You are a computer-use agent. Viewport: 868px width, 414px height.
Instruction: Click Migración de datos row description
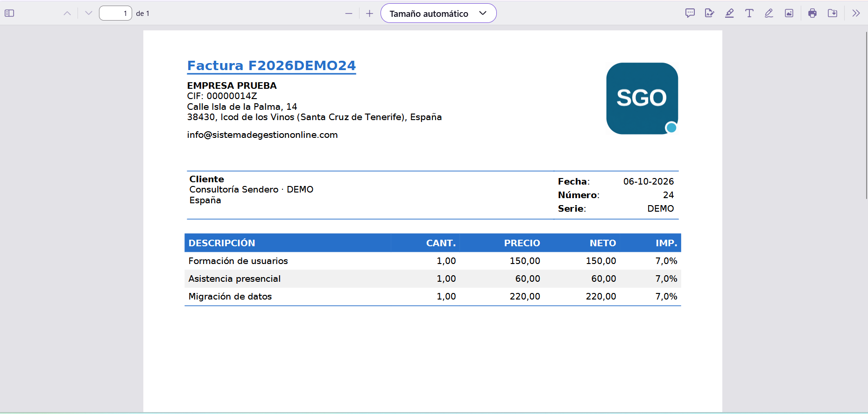click(230, 296)
